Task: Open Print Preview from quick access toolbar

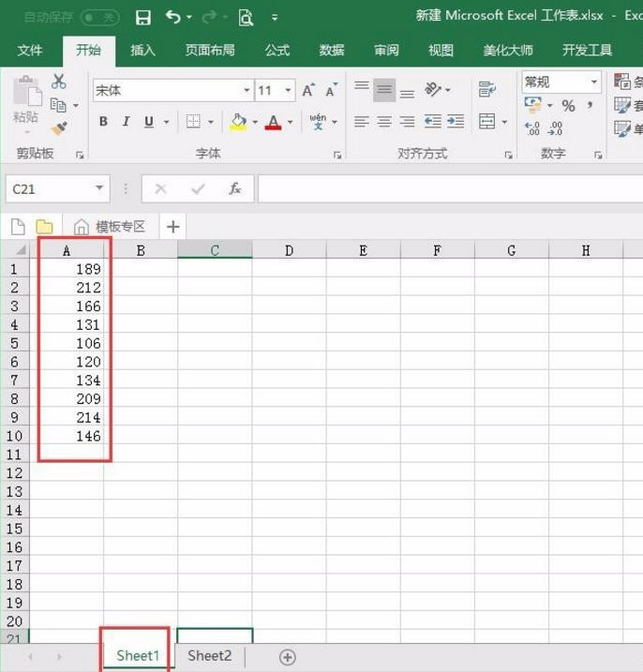Action: (x=247, y=18)
